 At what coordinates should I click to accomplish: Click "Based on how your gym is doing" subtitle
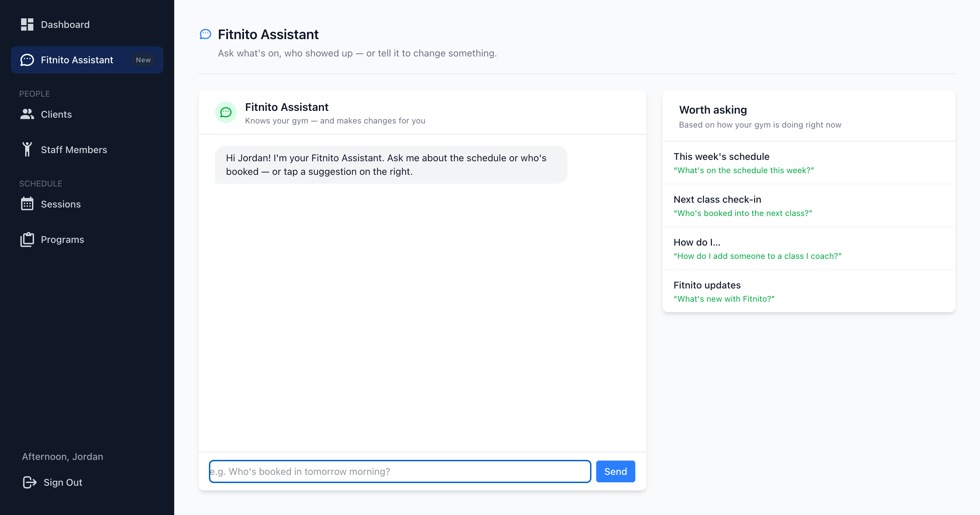point(760,125)
